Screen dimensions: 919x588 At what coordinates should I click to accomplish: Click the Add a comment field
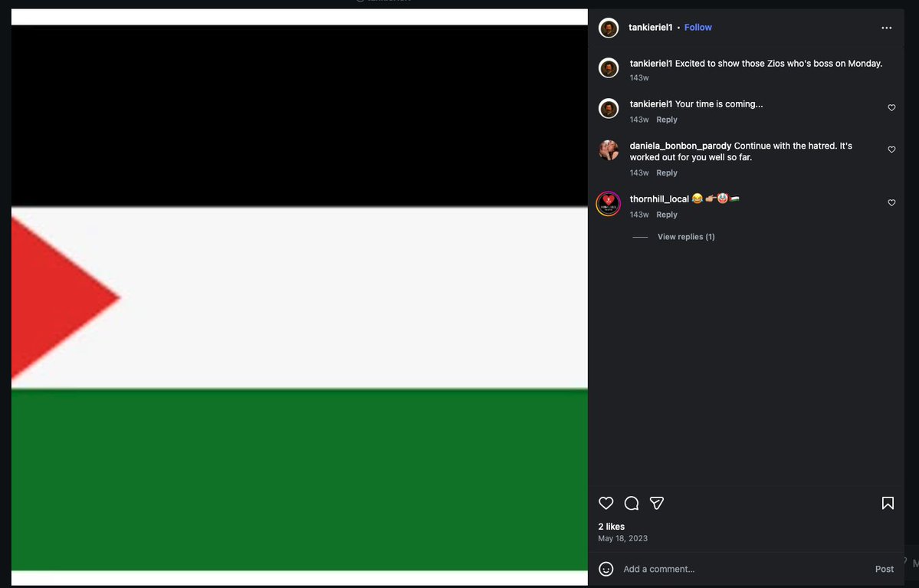coord(744,569)
